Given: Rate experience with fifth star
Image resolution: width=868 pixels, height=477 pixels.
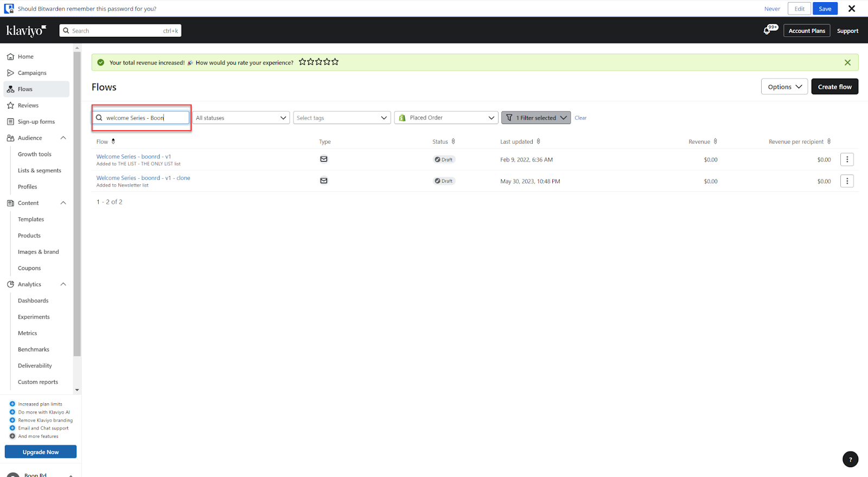Looking at the screenshot, I should 335,62.
